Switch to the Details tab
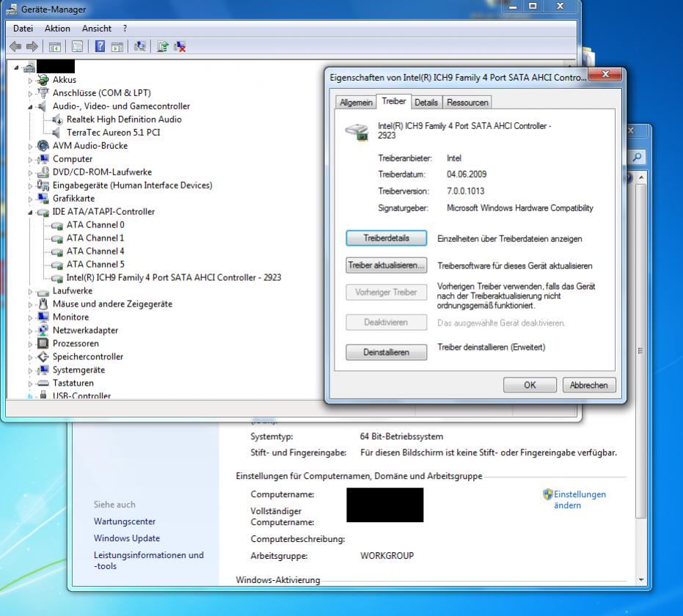Screen dimensions: 683x616 point(426,103)
